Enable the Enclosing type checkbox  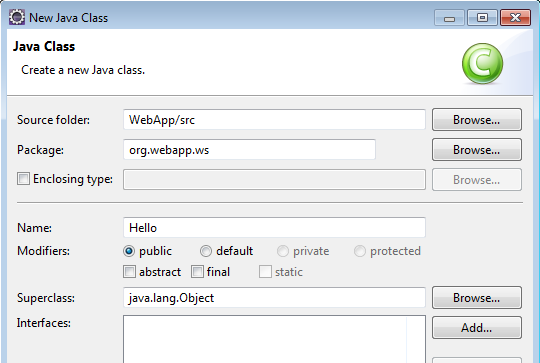click(x=23, y=179)
